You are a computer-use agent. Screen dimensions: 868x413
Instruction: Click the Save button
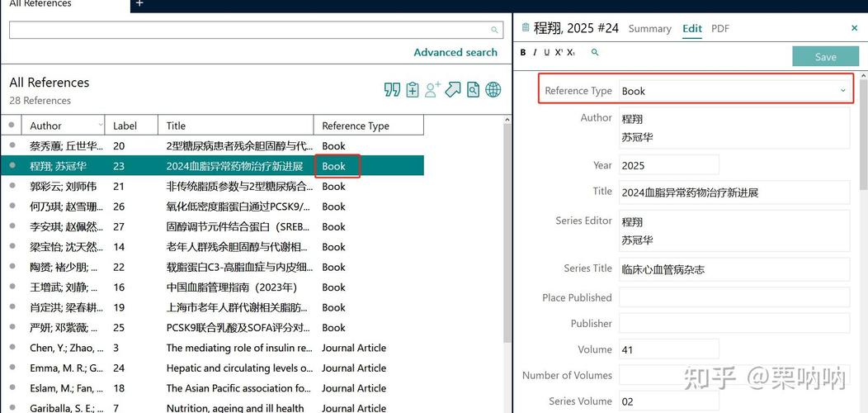coord(825,57)
